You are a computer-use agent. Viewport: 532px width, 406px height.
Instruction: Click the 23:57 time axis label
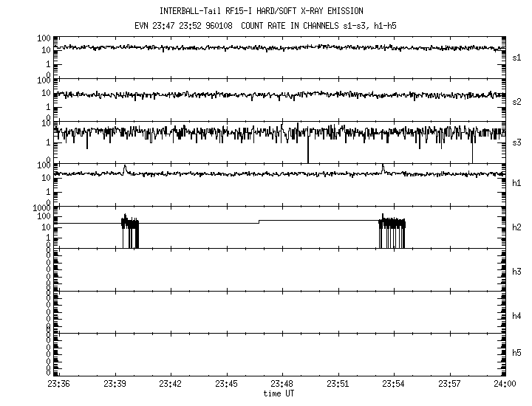(x=449, y=385)
